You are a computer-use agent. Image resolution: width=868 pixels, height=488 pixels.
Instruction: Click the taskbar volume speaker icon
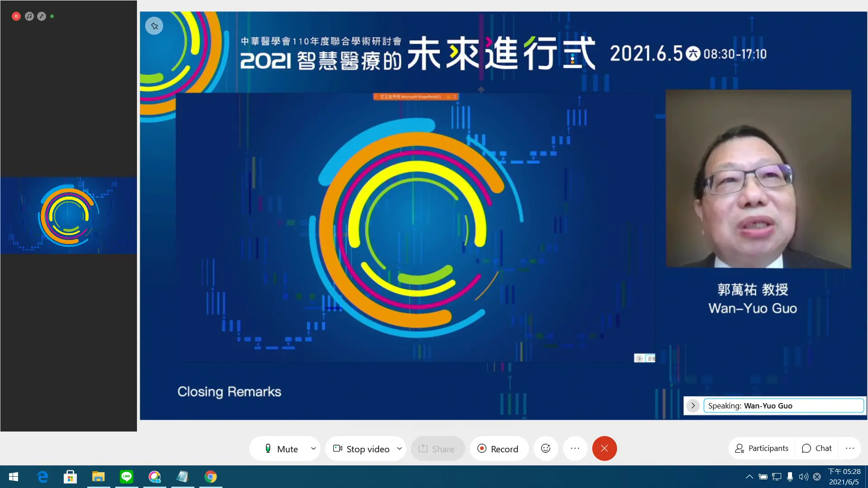point(803,477)
